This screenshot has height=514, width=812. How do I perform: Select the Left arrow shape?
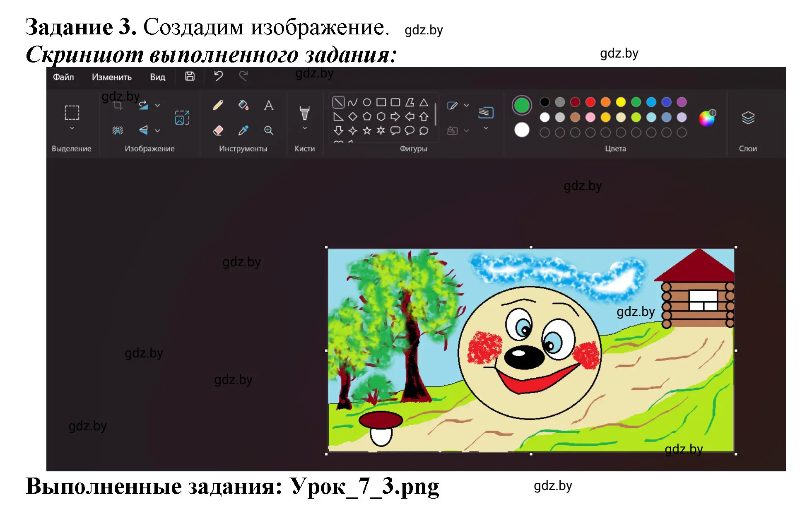point(410,117)
